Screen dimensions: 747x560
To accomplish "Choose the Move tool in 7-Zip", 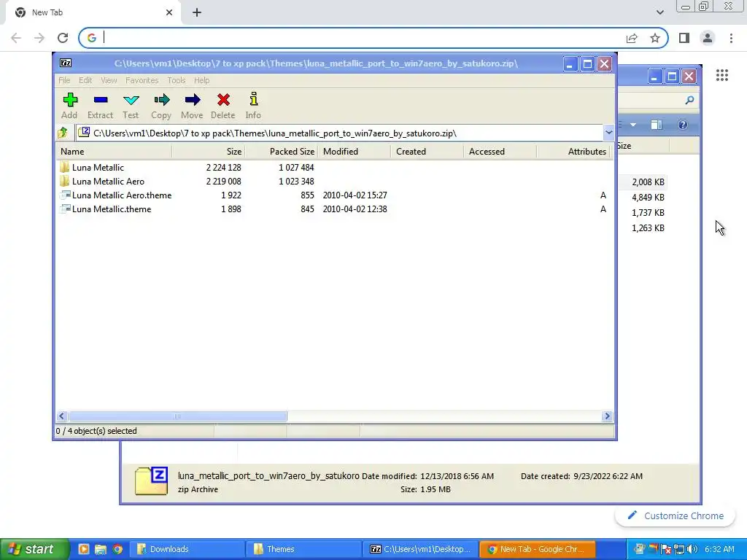I will [192, 106].
